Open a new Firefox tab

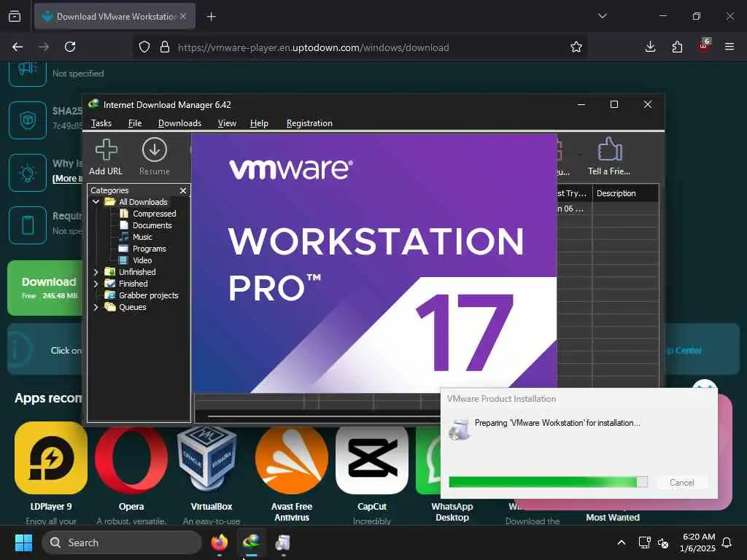(x=211, y=17)
